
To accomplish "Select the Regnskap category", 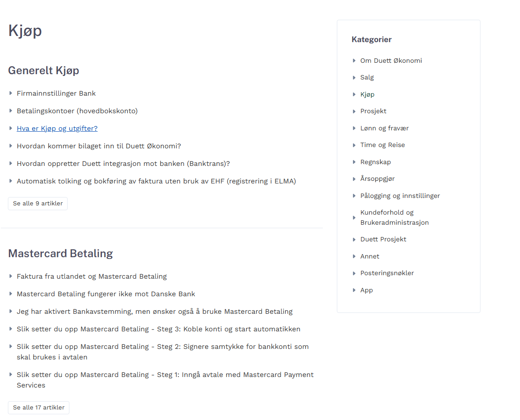I will (x=376, y=162).
